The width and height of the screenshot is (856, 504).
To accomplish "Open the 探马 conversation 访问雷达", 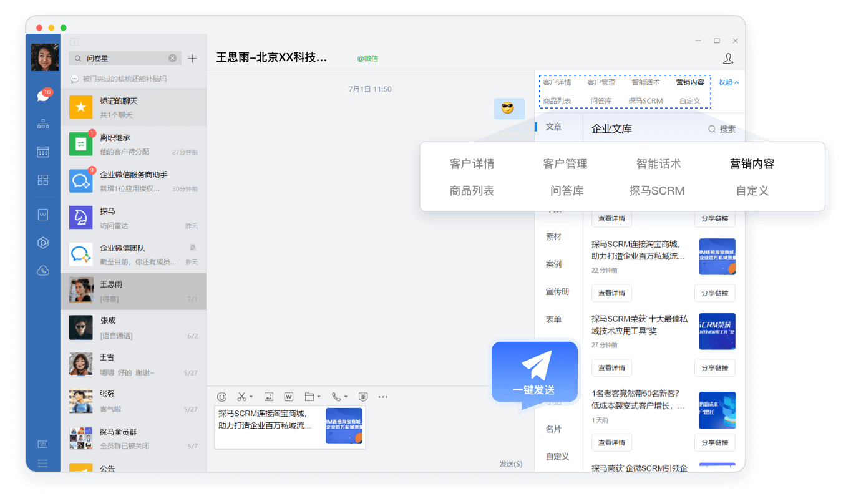I will click(134, 218).
